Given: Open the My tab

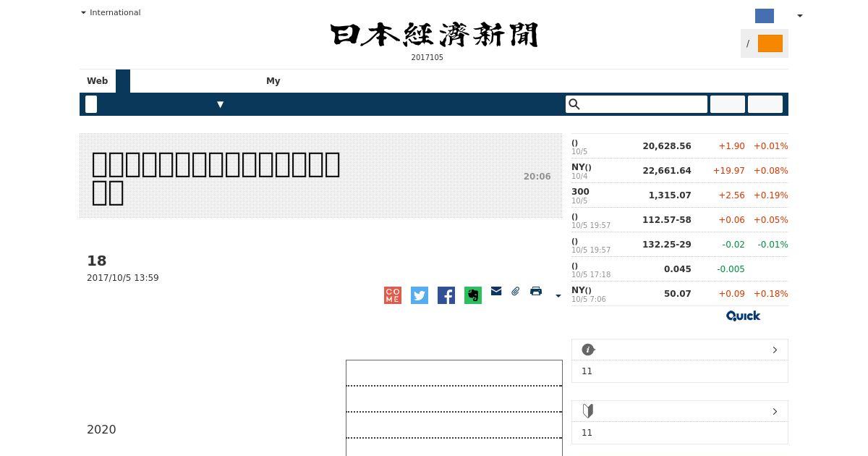Looking at the screenshot, I should click(273, 81).
